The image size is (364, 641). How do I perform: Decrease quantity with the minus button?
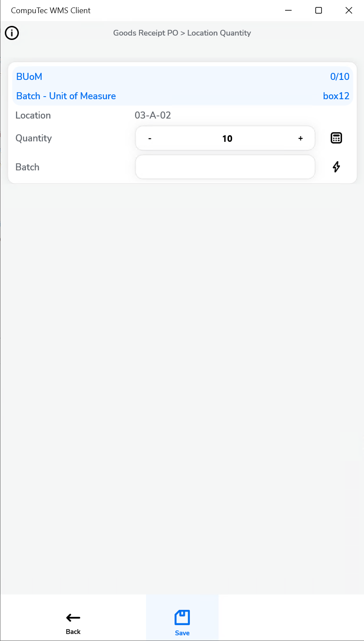tap(150, 138)
